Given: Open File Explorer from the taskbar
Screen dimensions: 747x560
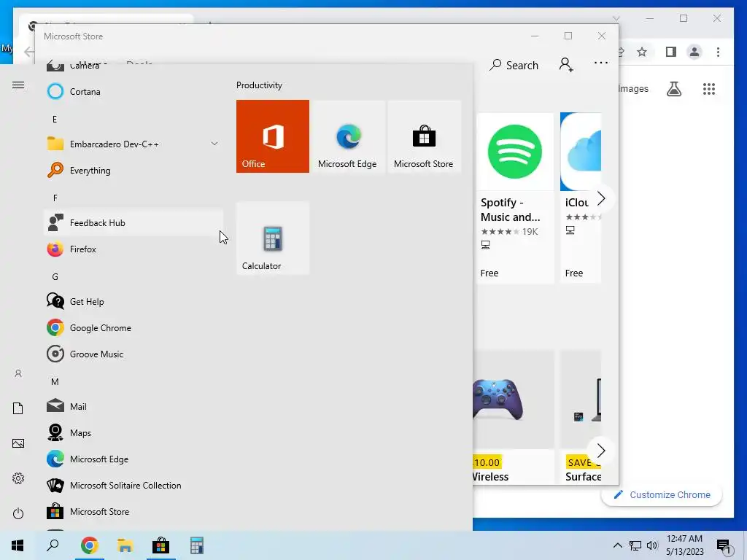Looking at the screenshot, I should click(125, 545).
